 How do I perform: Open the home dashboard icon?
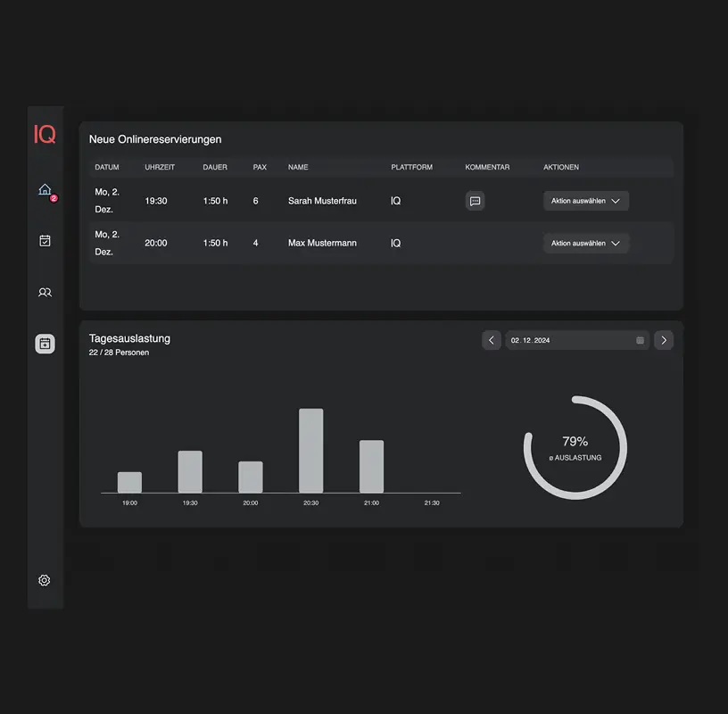45,190
